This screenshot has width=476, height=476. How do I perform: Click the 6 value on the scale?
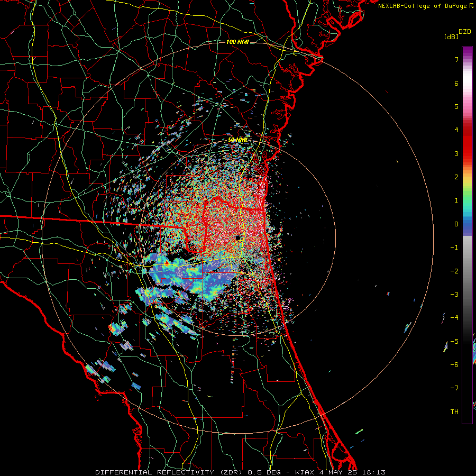click(x=456, y=83)
